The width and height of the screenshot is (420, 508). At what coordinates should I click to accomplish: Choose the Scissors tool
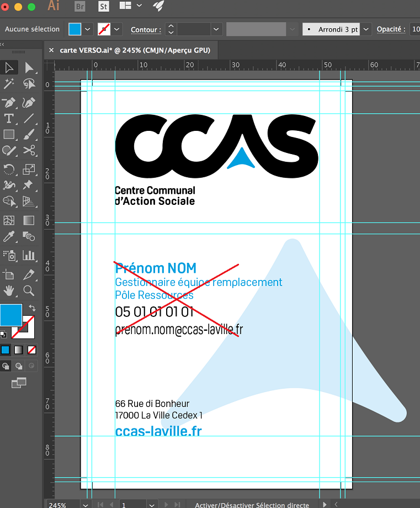pos(29,150)
